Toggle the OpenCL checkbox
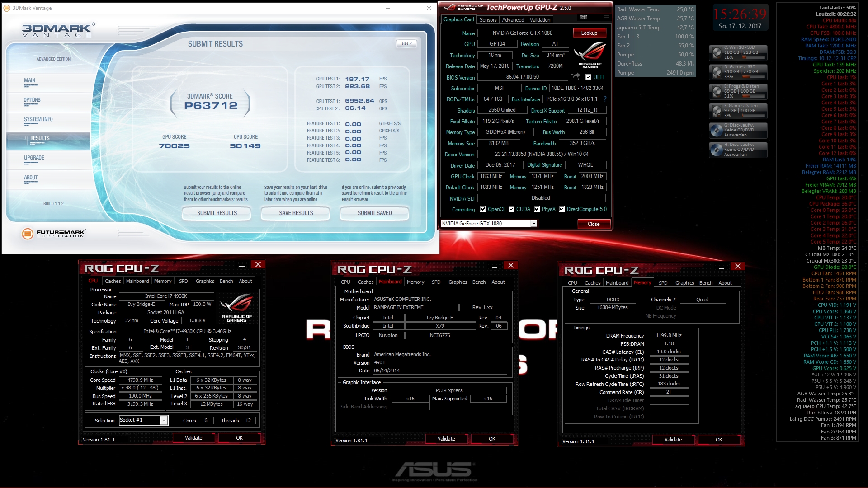The image size is (868, 488). [x=483, y=209]
